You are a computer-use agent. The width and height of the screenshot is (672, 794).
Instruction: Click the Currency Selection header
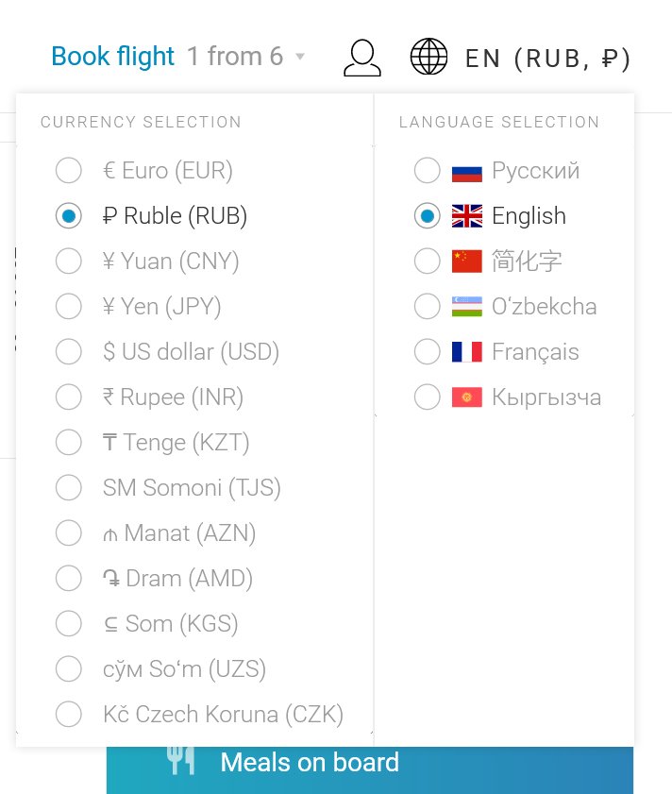coord(140,122)
